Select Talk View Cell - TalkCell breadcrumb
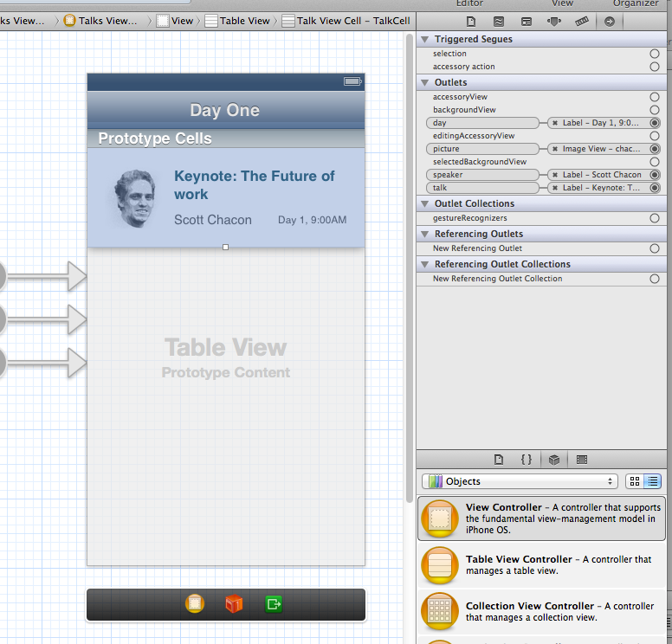The height and width of the screenshot is (644, 672). [346, 21]
